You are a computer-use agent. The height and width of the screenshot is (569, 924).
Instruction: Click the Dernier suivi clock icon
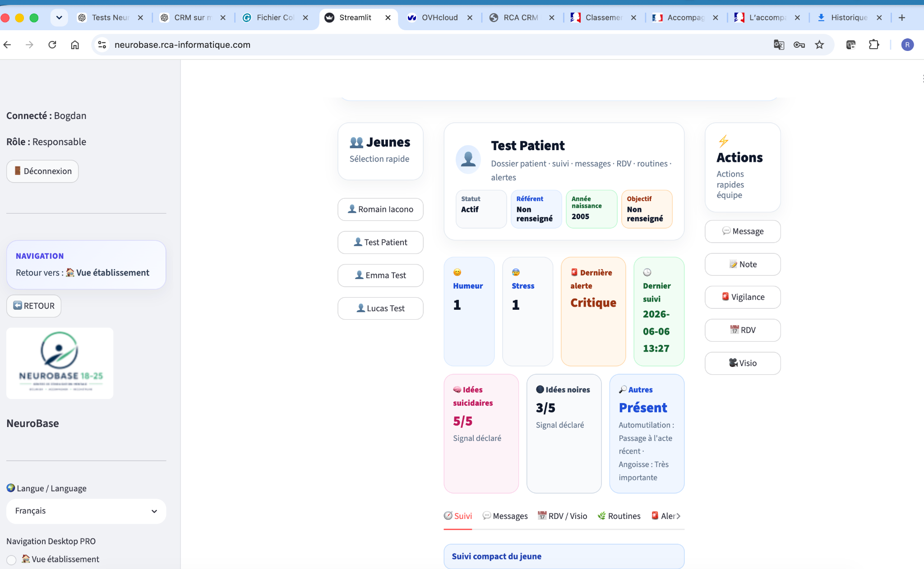647,272
